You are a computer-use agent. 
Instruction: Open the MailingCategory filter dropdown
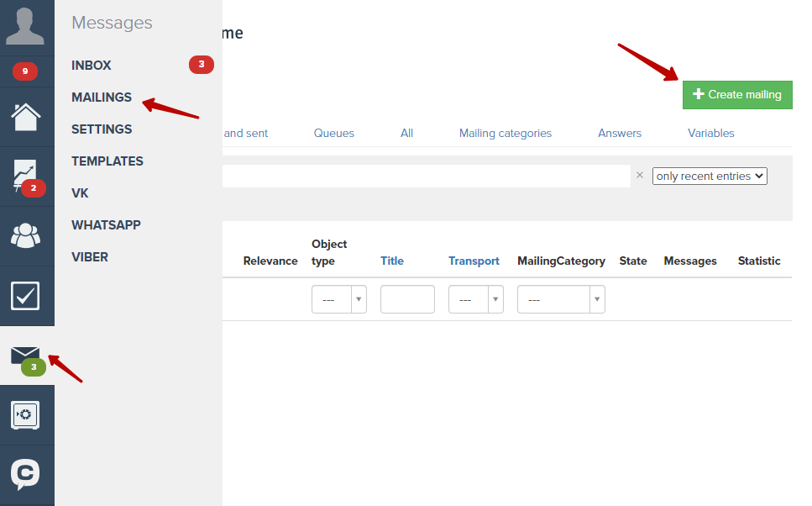(562, 299)
